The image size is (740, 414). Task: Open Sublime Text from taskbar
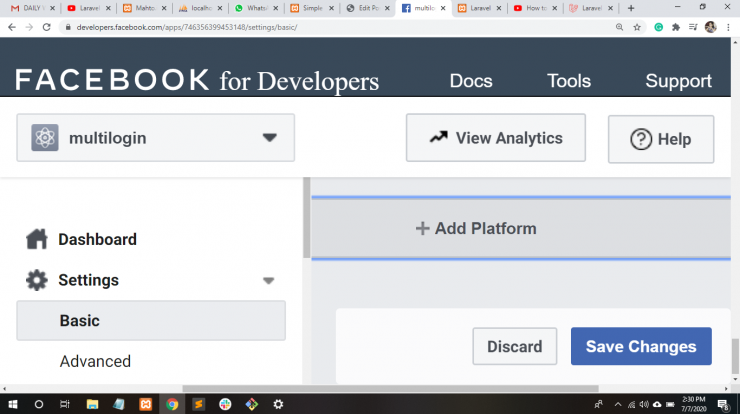[x=199, y=404]
